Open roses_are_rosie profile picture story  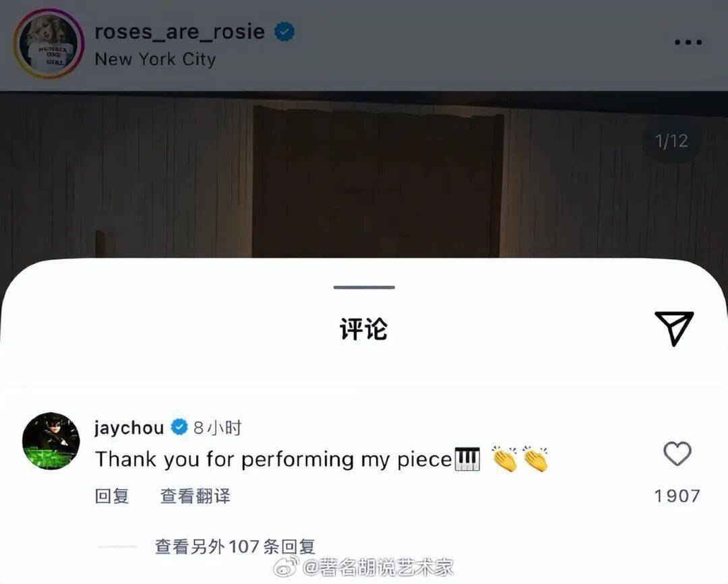click(x=49, y=44)
